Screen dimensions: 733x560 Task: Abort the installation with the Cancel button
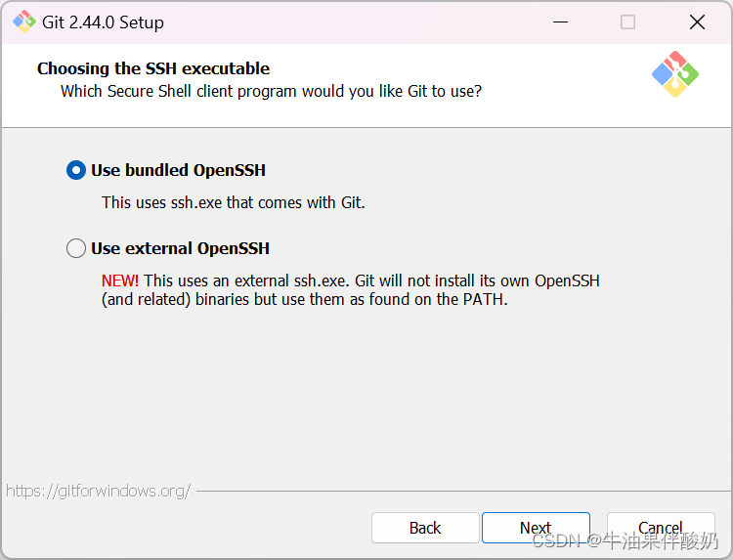(661, 528)
